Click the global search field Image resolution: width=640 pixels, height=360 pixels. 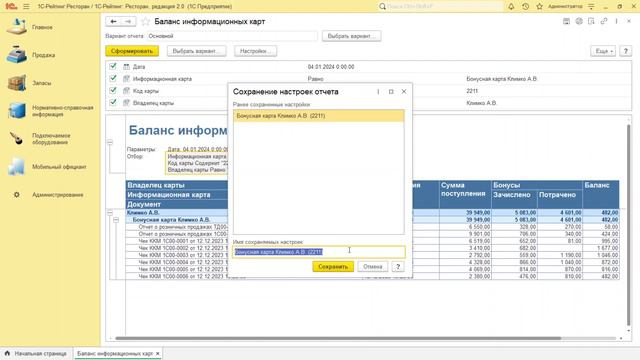(441, 7)
